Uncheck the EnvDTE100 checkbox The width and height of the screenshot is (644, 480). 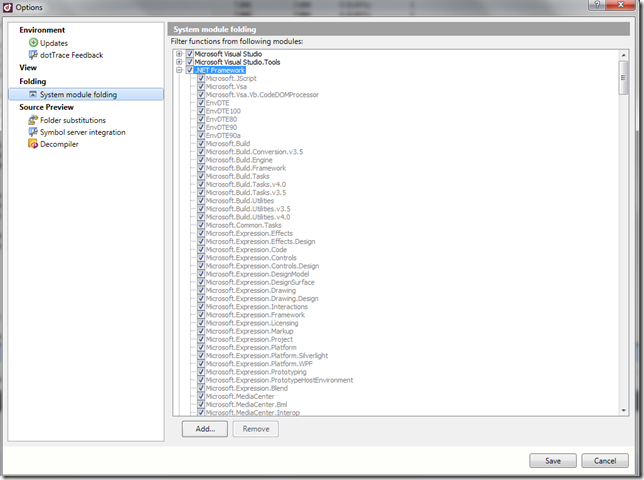pyautogui.click(x=201, y=111)
